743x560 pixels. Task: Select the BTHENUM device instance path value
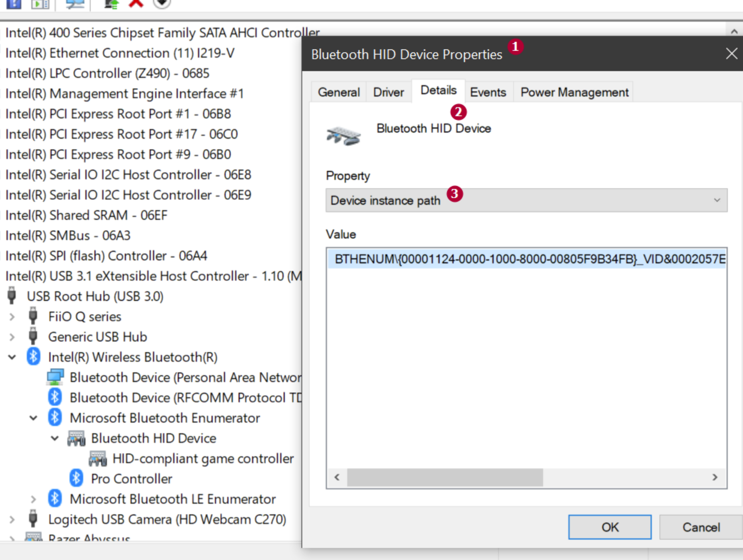(x=526, y=259)
